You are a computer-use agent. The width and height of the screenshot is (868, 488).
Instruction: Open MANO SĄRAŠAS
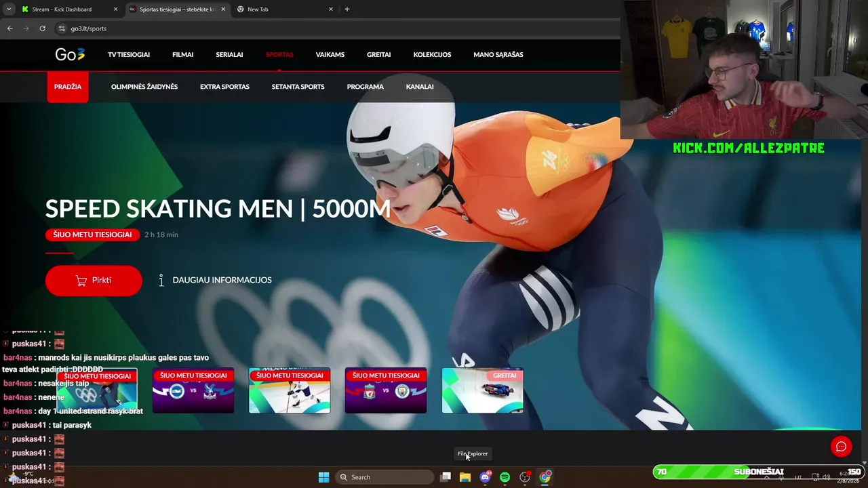pos(498,55)
